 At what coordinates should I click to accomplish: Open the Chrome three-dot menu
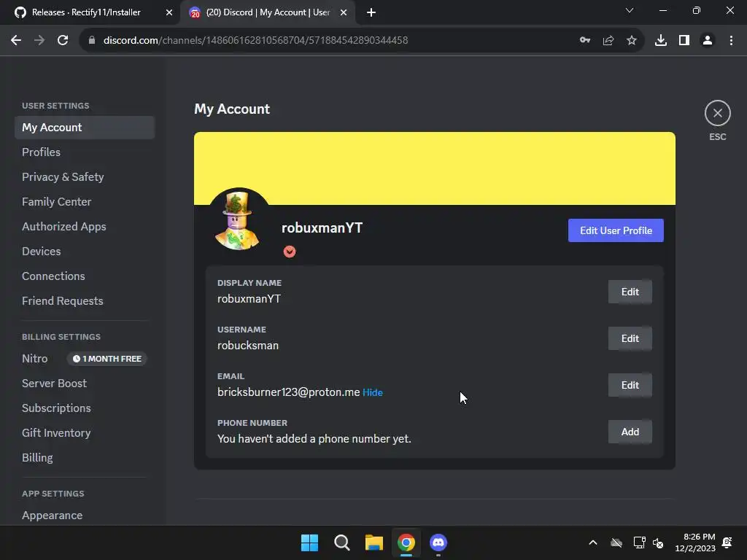pos(731,40)
